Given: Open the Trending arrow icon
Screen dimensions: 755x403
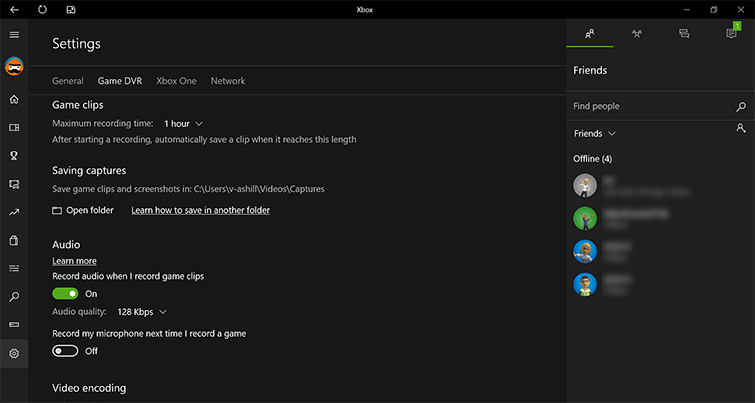Looking at the screenshot, I should click(x=14, y=212).
